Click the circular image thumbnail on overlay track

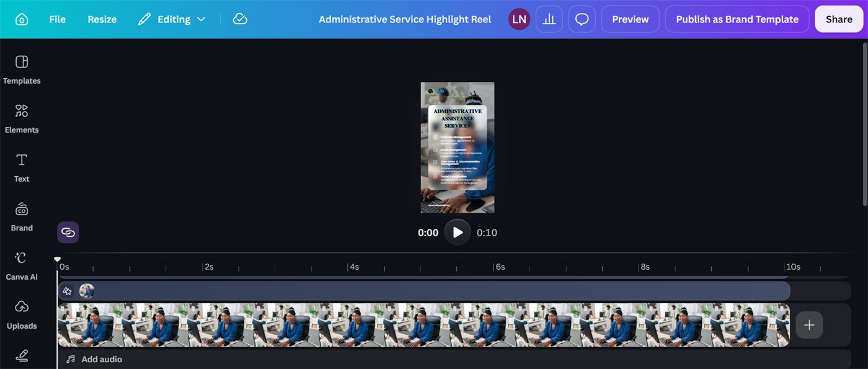point(87,291)
